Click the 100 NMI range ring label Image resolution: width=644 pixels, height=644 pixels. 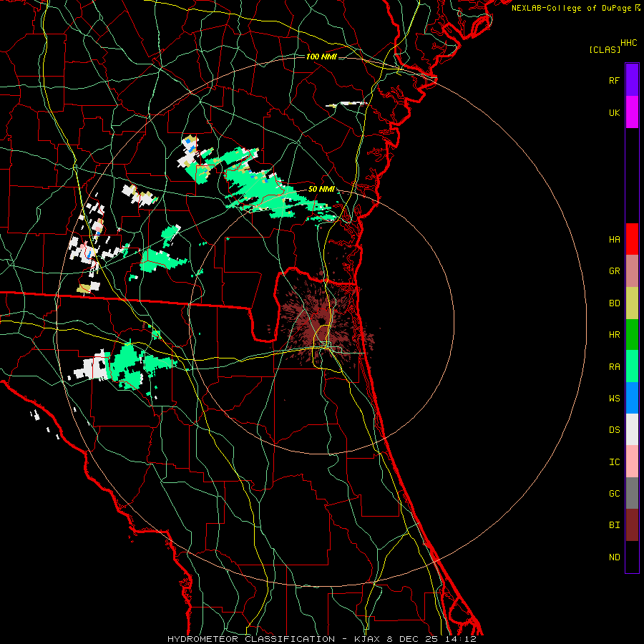321,57
